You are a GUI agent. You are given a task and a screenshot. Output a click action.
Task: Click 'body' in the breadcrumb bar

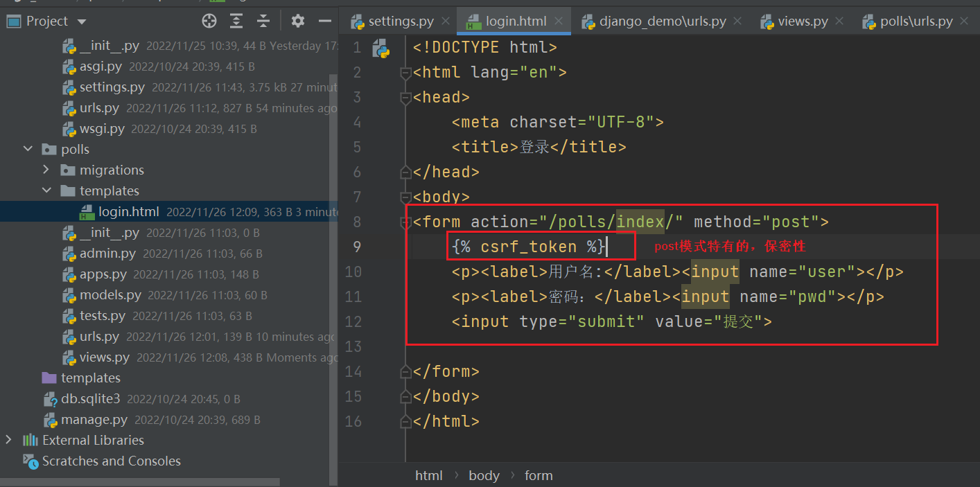(x=484, y=475)
